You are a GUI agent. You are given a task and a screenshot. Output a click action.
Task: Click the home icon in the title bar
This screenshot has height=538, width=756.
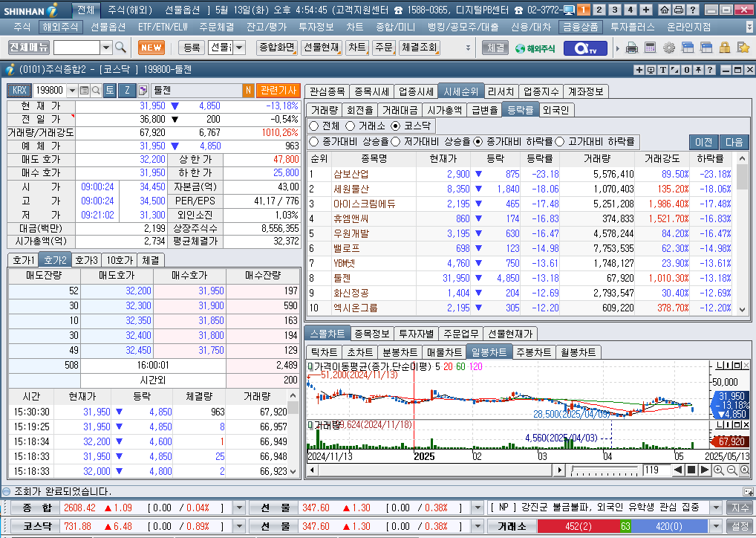click(665, 10)
